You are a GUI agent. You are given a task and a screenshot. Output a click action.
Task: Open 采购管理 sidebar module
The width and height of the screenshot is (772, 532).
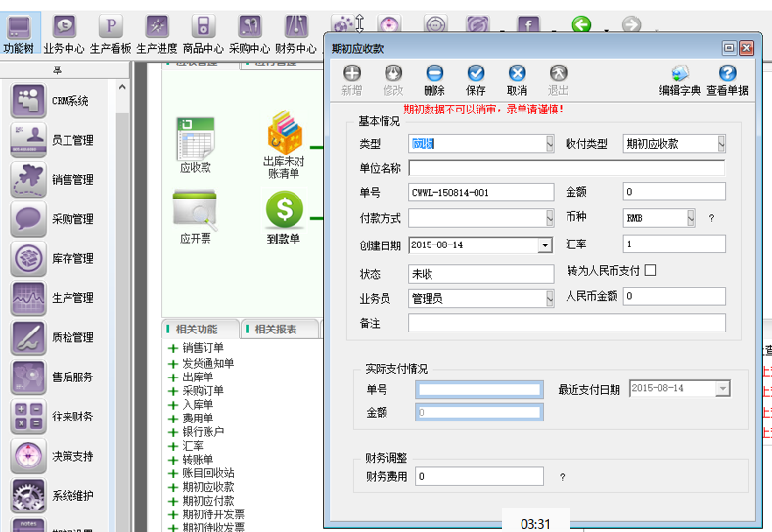tap(52, 218)
